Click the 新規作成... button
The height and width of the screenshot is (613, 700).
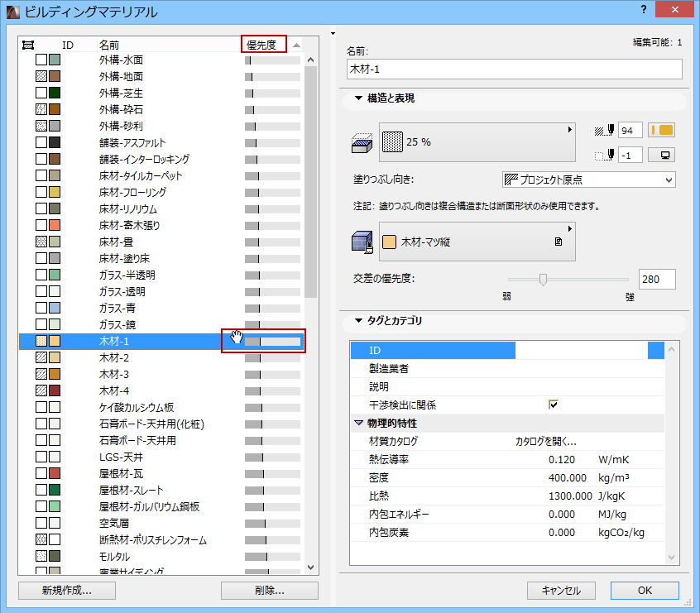click(66, 590)
